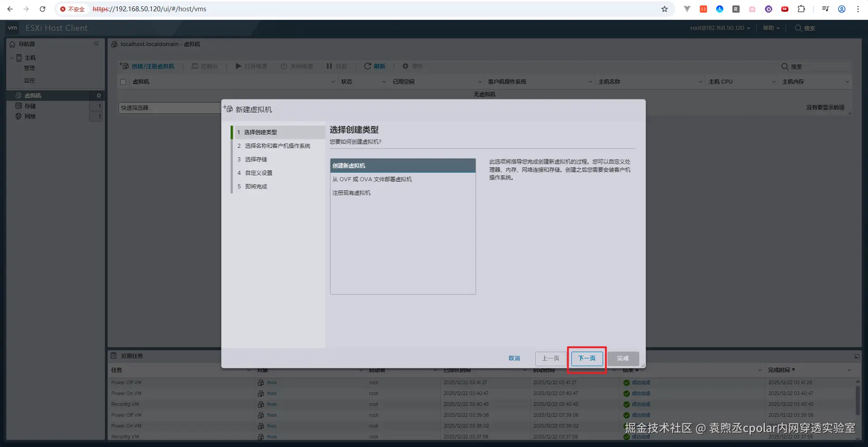The image size is (868, 447).
Task: Click the 新建虚拟机 dialog title icon
Action: (x=228, y=109)
